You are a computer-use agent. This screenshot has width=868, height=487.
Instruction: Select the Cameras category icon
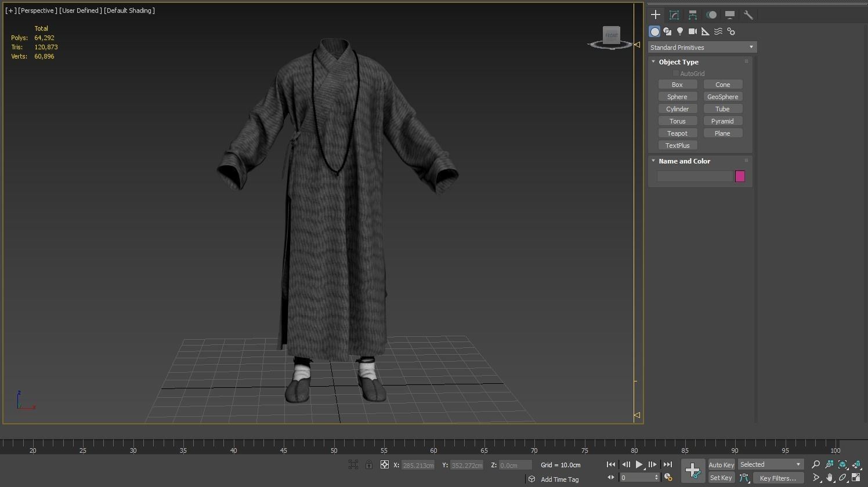pyautogui.click(x=693, y=31)
